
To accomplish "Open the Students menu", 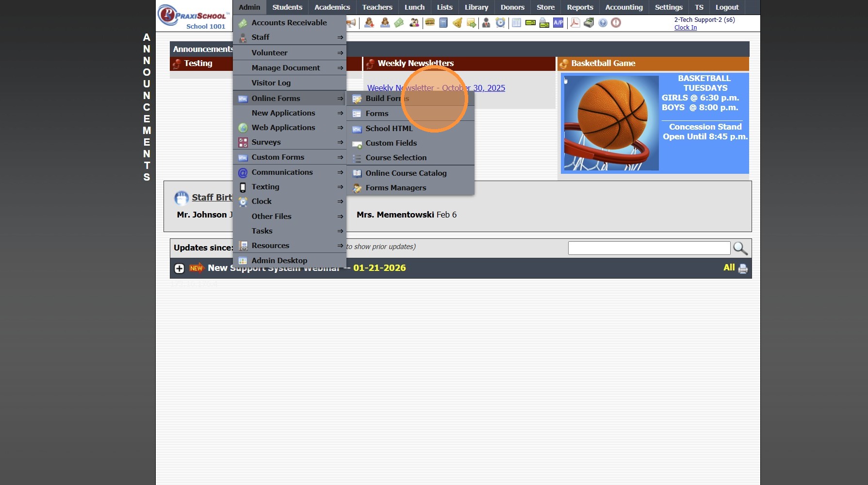I will pyautogui.click(x=287, y=7).
